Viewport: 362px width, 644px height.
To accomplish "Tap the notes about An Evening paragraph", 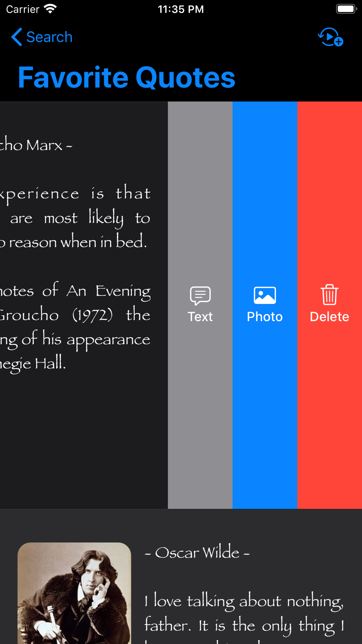I will (x=75, y=327).
